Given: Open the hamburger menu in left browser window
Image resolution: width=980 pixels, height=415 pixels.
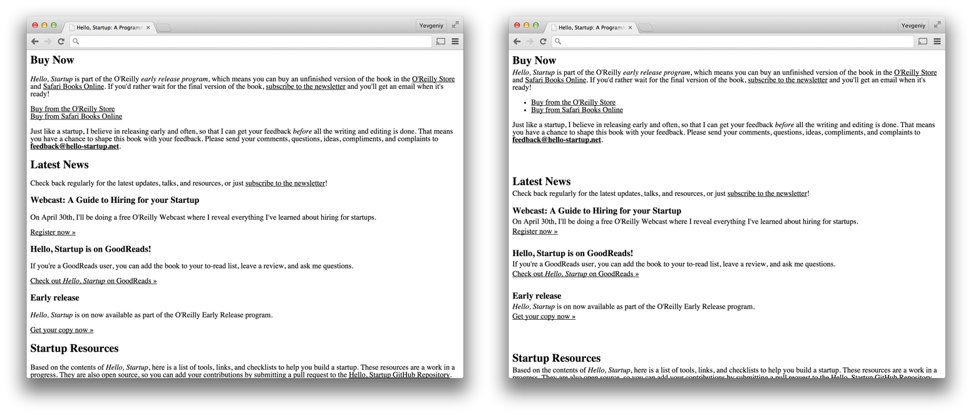Looking at the screenshot, I should point(455,41).
